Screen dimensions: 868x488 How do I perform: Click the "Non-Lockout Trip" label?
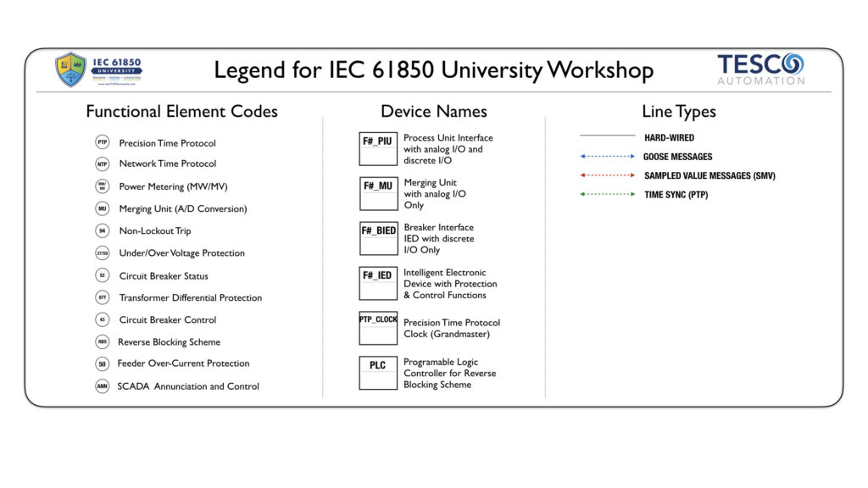click(155, 230)
